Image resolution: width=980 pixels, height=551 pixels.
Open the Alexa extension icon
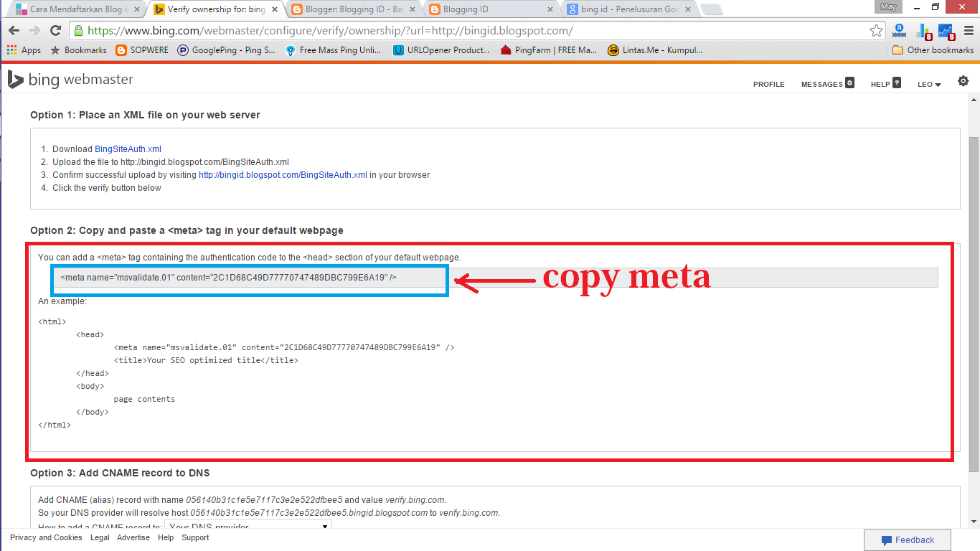pyautogui.click(x=899, y=32)
